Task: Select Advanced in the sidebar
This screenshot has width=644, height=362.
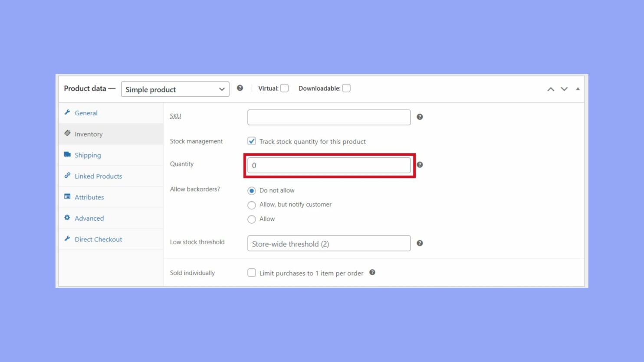Action: click(x=89, y=218)
